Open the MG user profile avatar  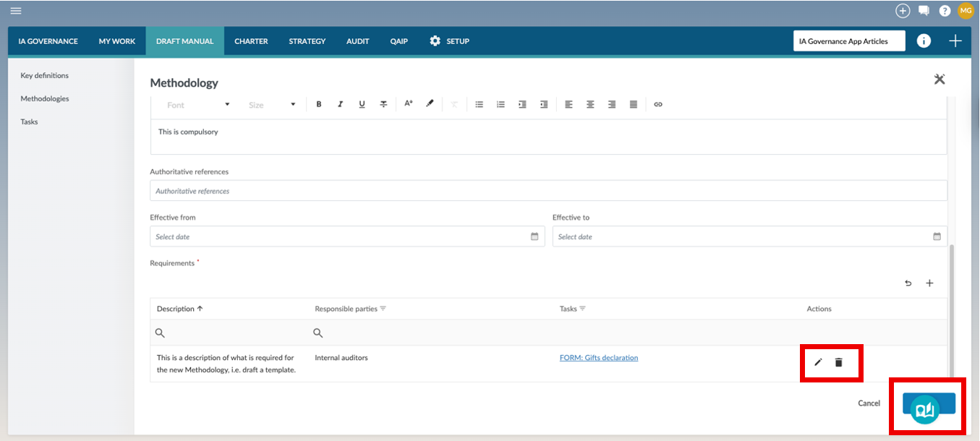(966, 11)
